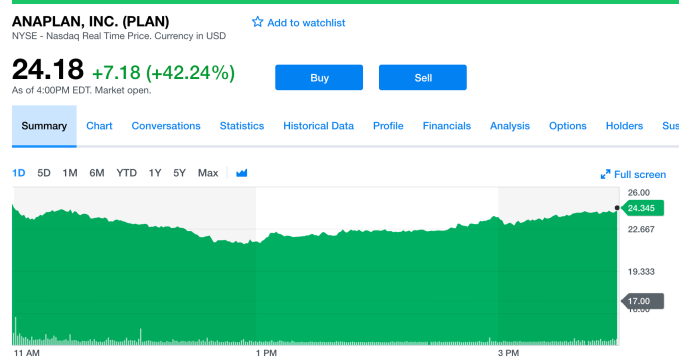
Task: Select the 5D chart range
Action: click(44, 173)
